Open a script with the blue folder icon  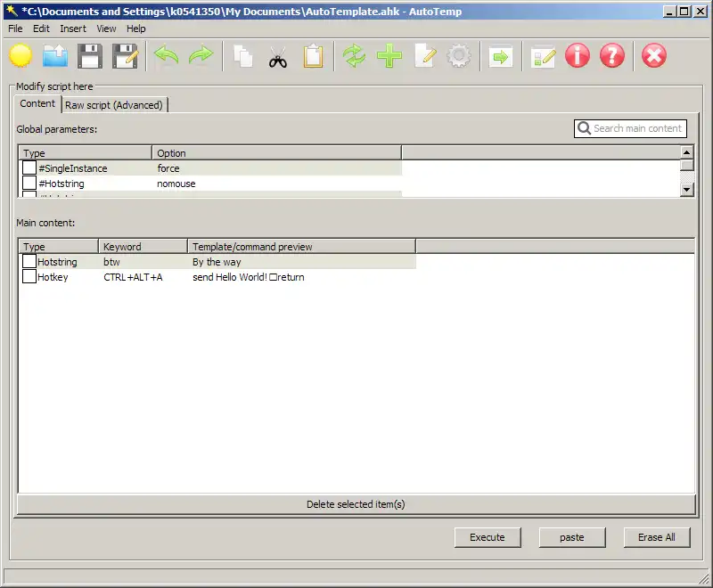coord(55,56)
